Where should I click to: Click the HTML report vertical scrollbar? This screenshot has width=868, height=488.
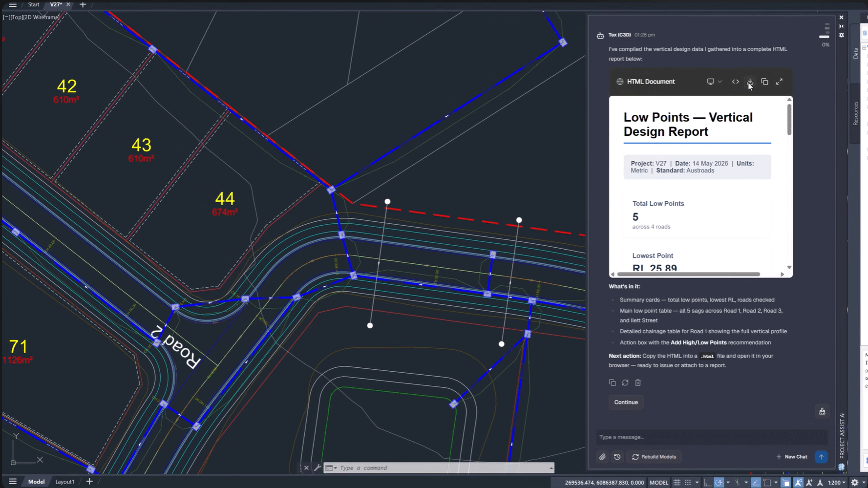(x=789, y=120)
